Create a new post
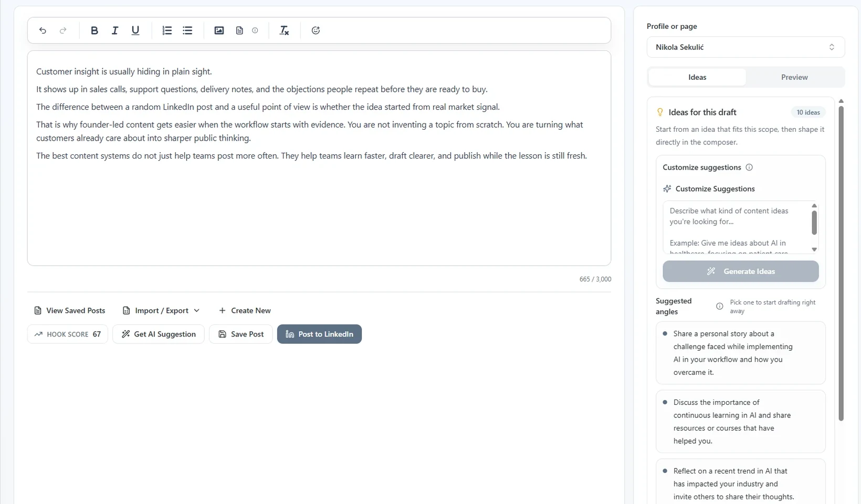861x504 pixels. 245,310
